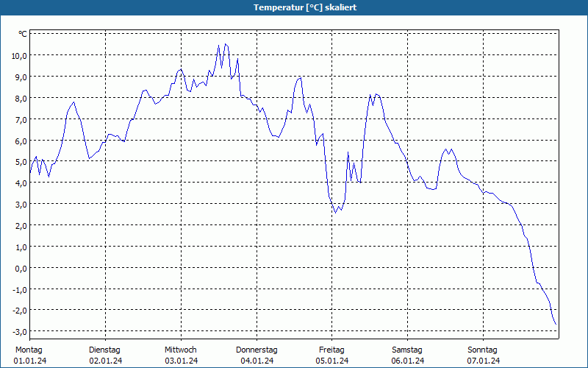Select the -1,0 y-axis value

[20, 289]
